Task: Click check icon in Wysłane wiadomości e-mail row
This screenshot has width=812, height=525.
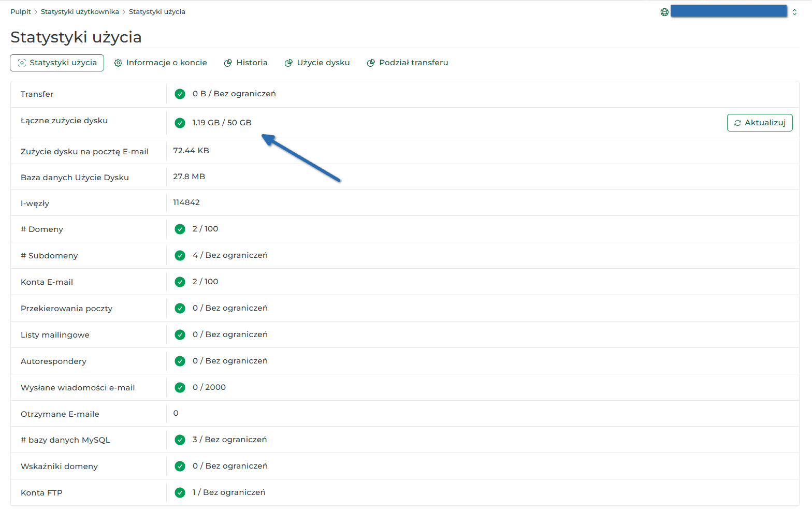Action: (180, 387)
